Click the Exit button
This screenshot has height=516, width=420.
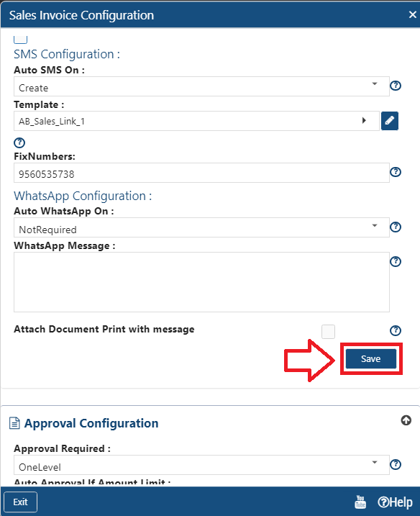(x=20, y=502)
